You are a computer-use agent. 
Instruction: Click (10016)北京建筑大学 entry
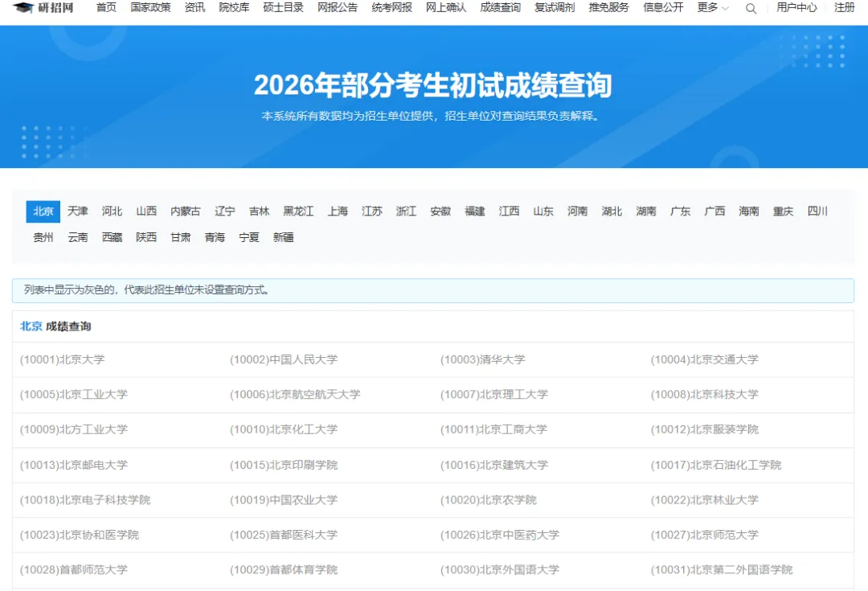point(493,465)
